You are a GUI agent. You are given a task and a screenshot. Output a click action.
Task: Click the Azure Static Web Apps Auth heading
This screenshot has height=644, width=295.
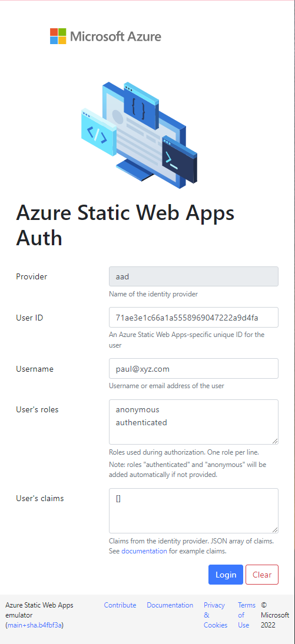coord(125,225)
